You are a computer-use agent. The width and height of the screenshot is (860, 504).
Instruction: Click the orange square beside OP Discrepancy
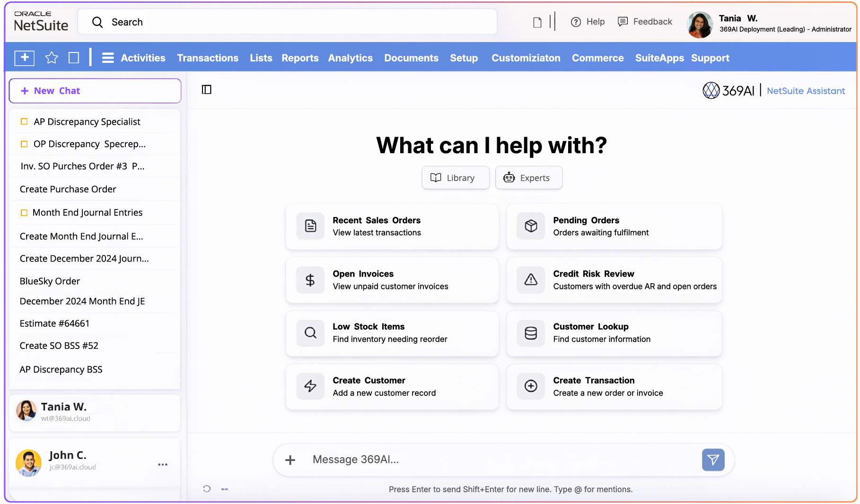coord(24,144)
